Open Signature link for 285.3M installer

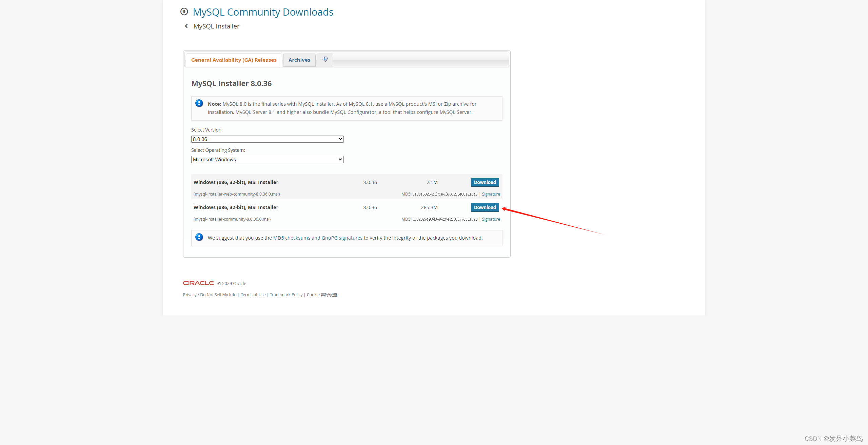click(491, 219)
